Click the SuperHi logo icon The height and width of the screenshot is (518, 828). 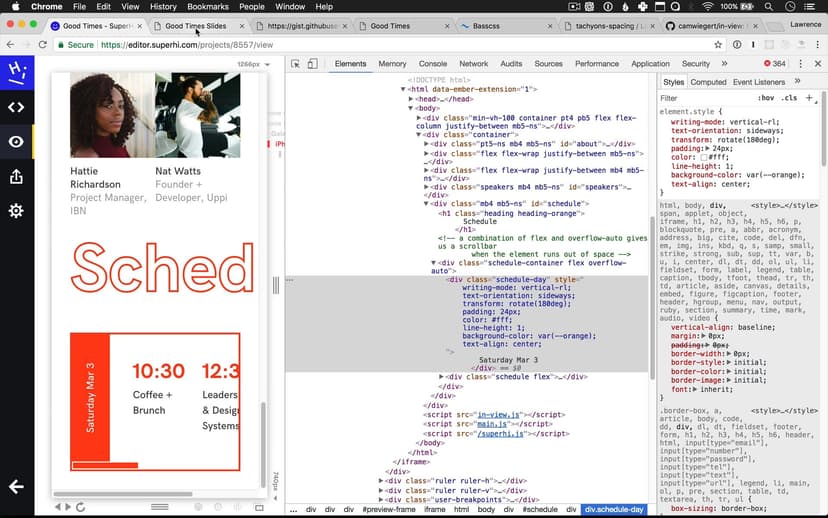pos(16,72)
